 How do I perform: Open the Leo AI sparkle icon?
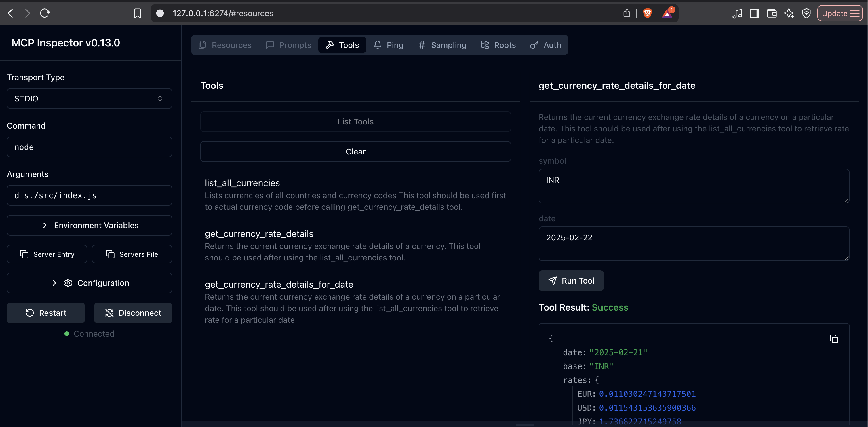(x=789, y=14)
